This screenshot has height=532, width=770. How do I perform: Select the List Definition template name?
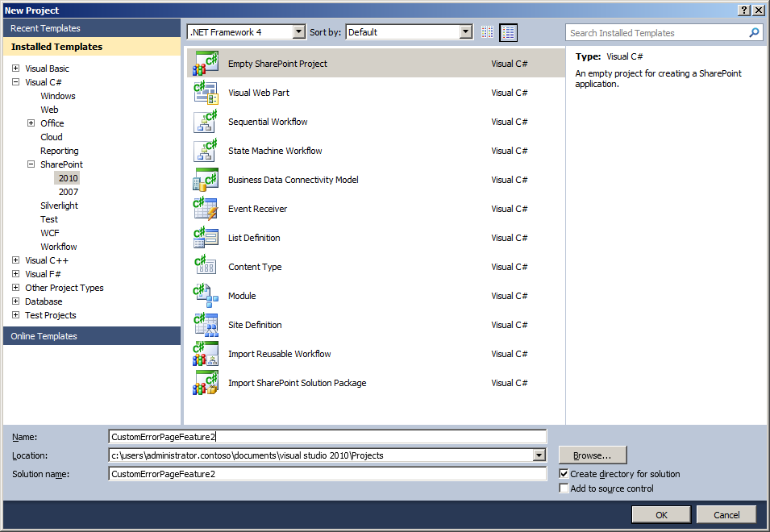pyautogui.click(x=254, y=238)
